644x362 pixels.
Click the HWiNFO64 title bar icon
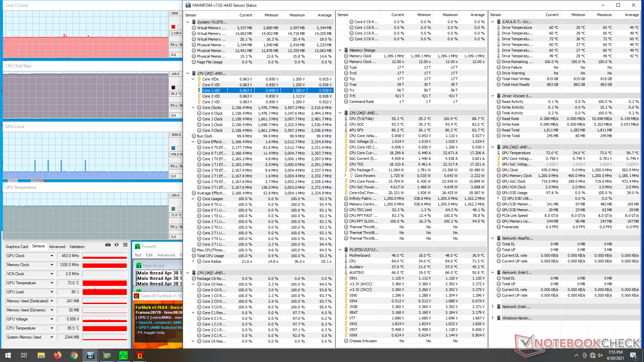pos(188,5)
